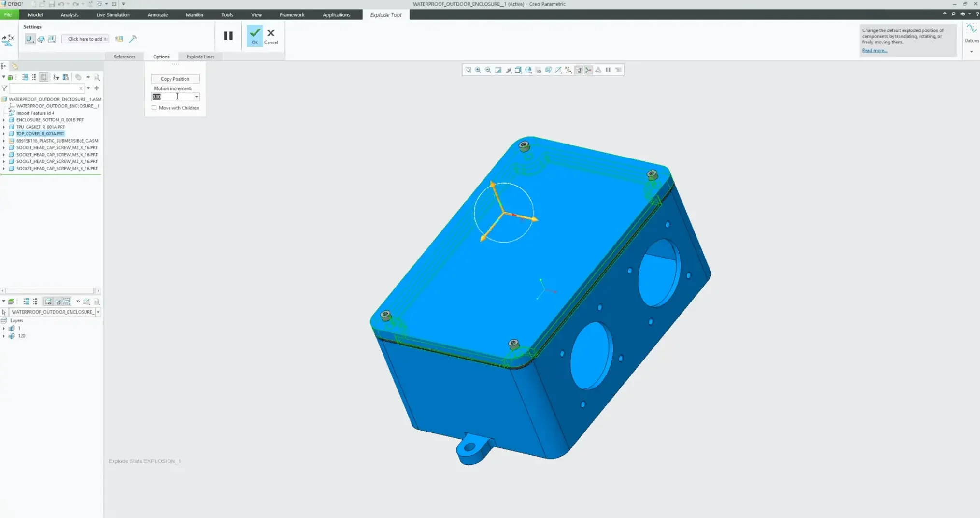The width and height of the screenshot is (980, 518).
Task: Click the Perspective View globe icon
Action: [x=548, y=70]
